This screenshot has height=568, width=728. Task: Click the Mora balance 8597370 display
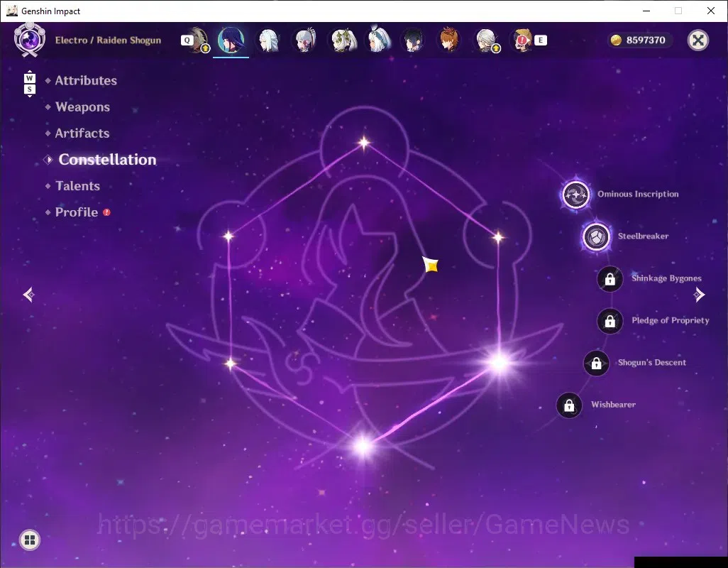coord(640,40)
